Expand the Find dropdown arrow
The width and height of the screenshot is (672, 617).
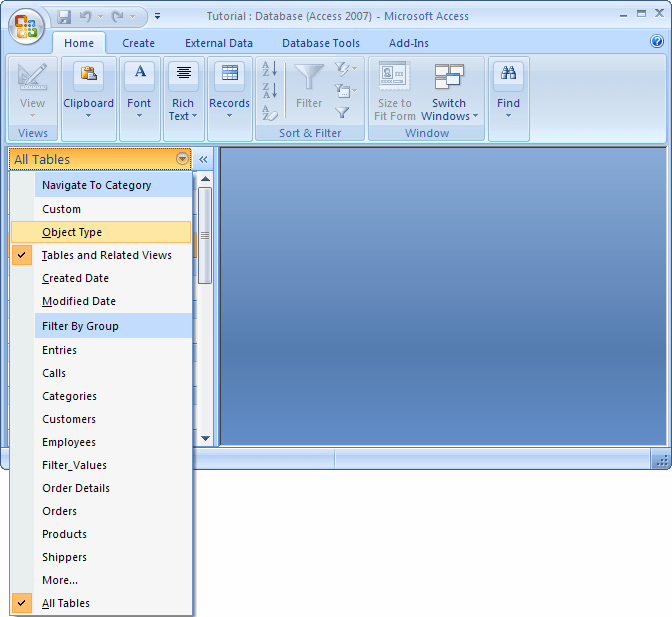(x=508, y=116)
